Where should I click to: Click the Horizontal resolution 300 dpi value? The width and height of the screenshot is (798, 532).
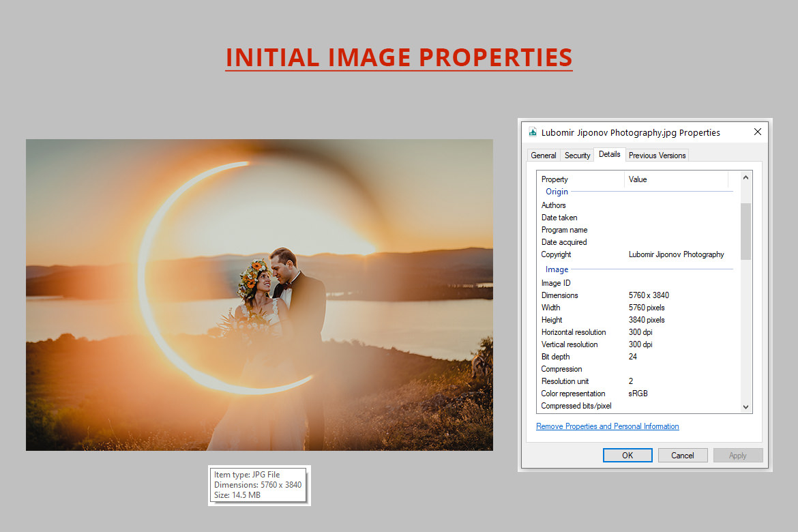click(x=640, y=332)
